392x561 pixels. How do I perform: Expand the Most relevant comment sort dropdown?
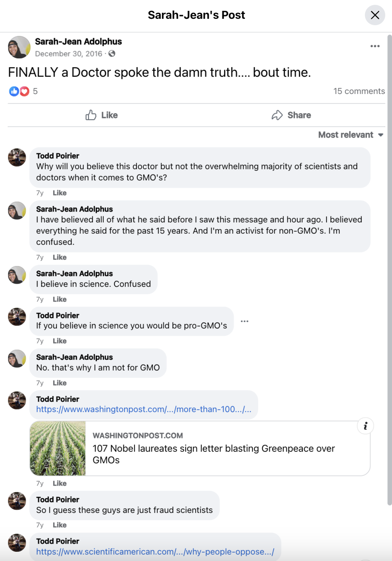[x=351, y=135]
